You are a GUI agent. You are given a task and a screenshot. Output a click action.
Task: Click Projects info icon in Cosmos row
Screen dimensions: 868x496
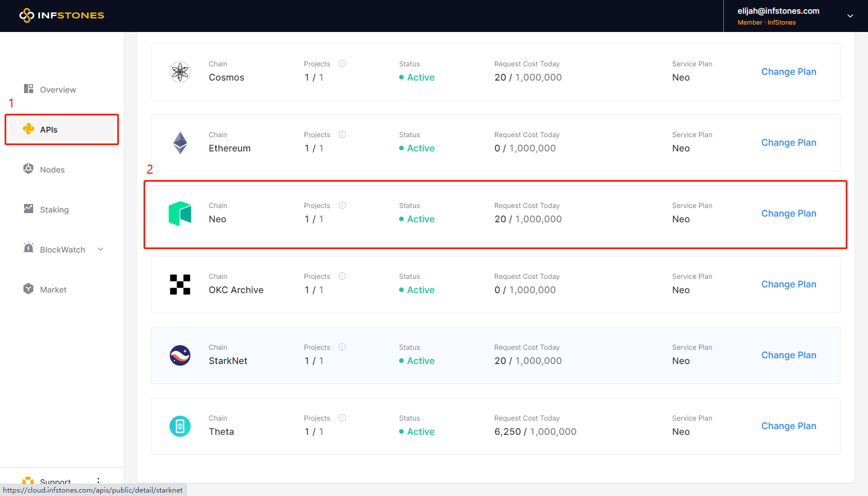coord(343,63)
